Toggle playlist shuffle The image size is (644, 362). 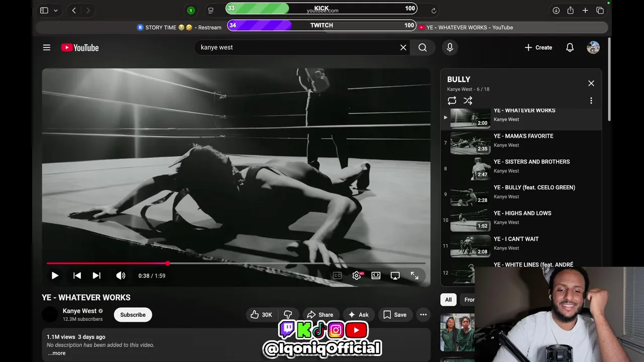468,101
